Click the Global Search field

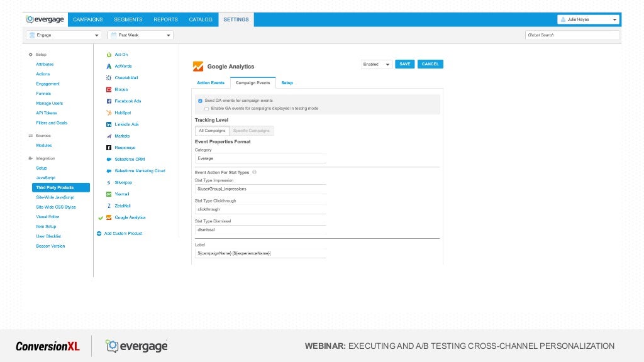coord(572,35)
